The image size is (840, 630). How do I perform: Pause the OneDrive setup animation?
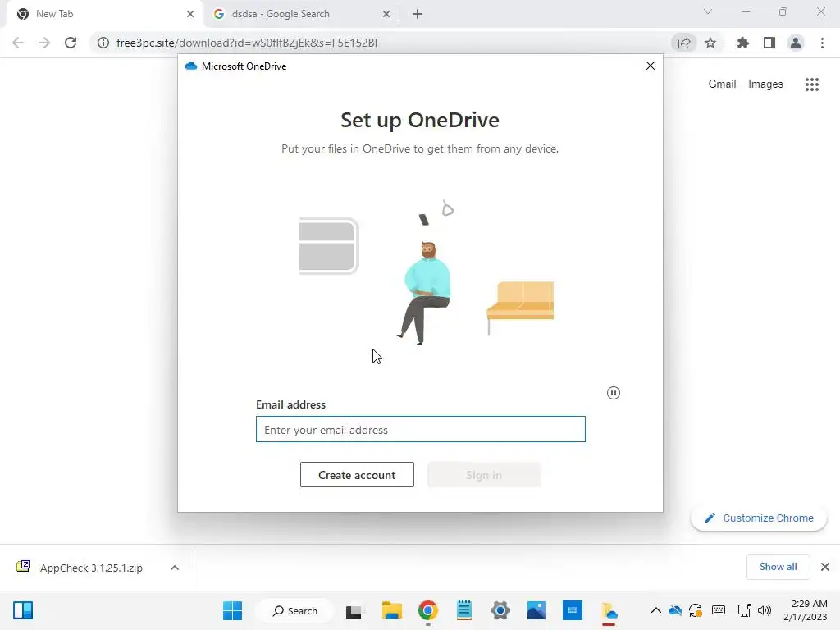click(x=614, y=393)
